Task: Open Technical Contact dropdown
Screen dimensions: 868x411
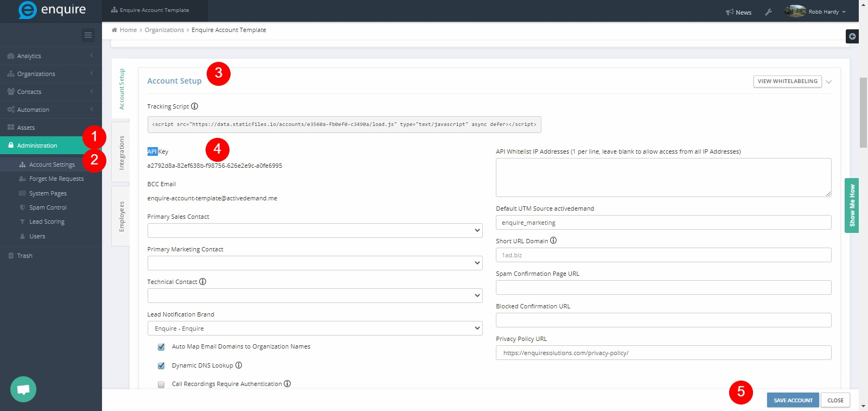Action: coord(315,295)
